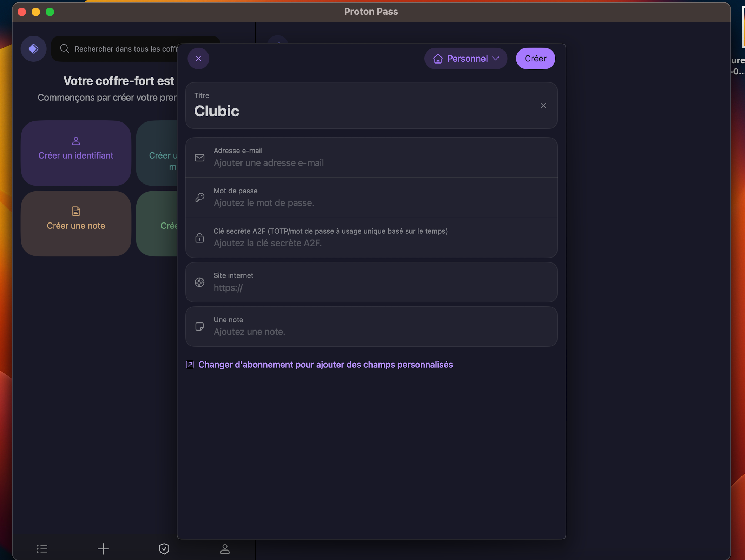The image size is (745, 560).
Task: Open the items list tab
Action: pyautogui.click(x=42, y=549)
